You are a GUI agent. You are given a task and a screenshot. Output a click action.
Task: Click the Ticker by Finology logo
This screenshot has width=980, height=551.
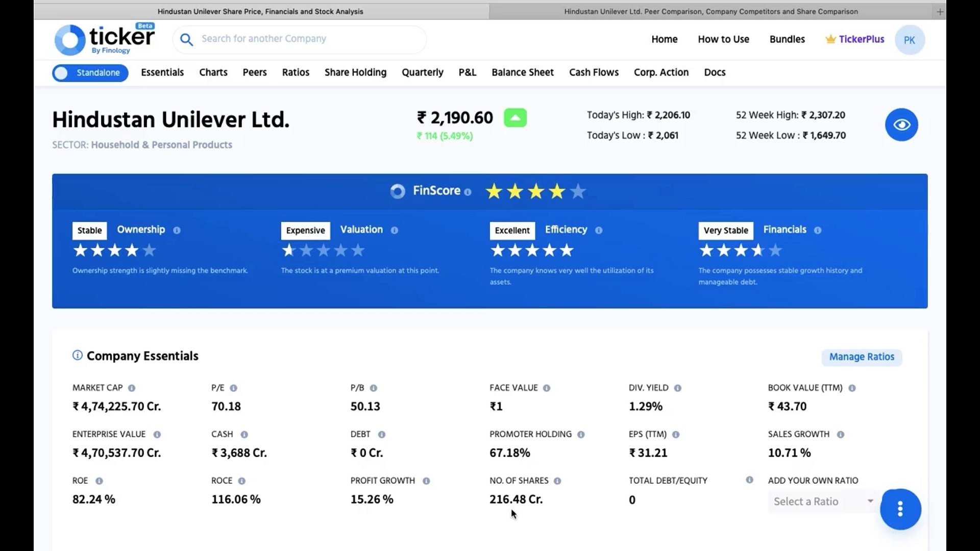click(105, 39)
